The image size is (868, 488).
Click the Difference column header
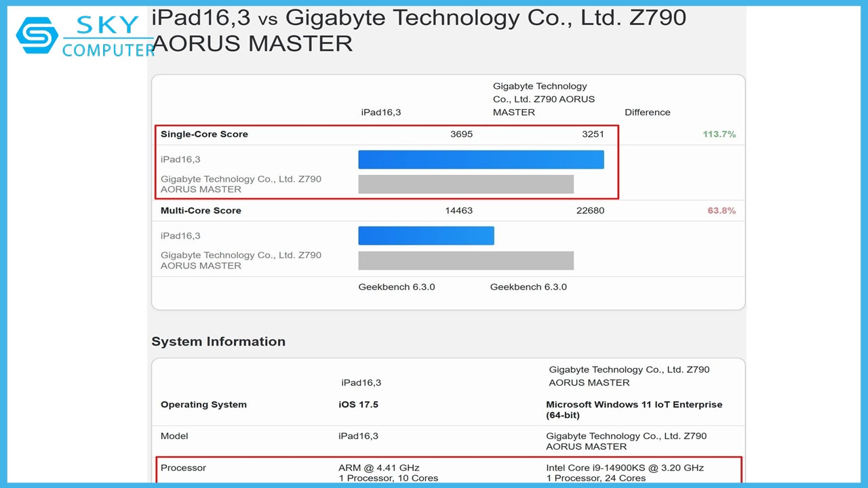click(647, 113)
